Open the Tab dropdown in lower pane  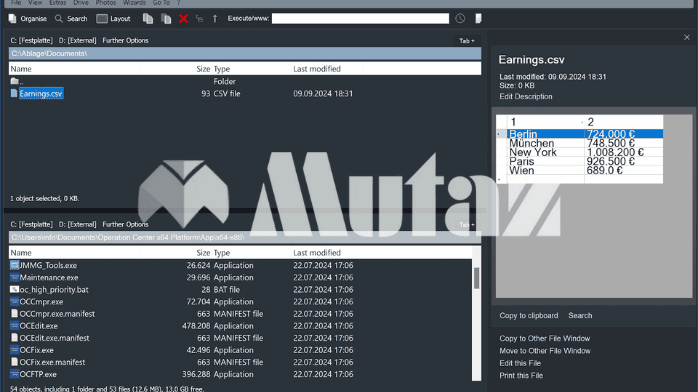[467, 225]
